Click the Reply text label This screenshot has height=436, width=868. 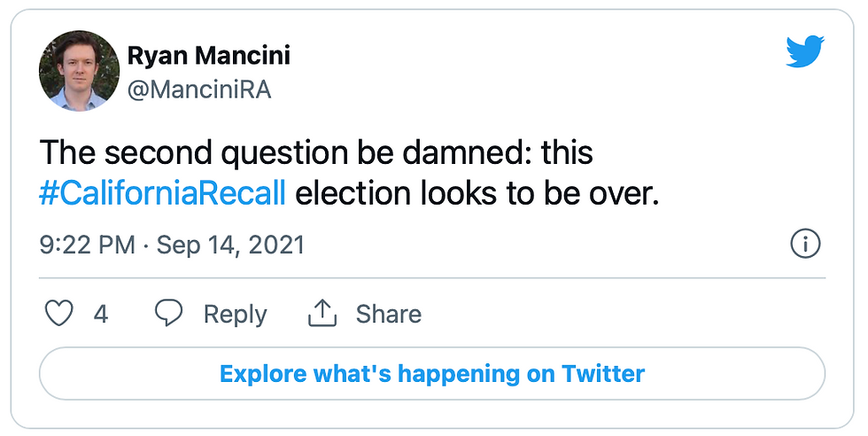coord(235,314)
